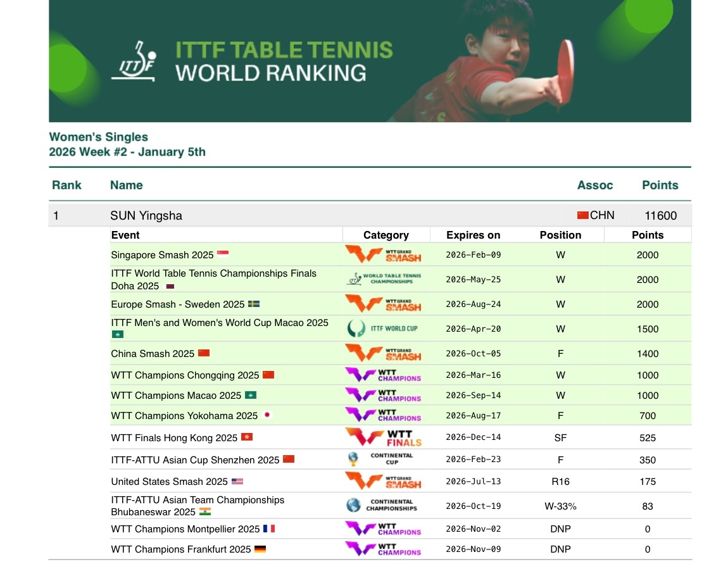This screenshot has height=564, width=728.
Task: Click the R16 position value
Action: tap(560, 482)
